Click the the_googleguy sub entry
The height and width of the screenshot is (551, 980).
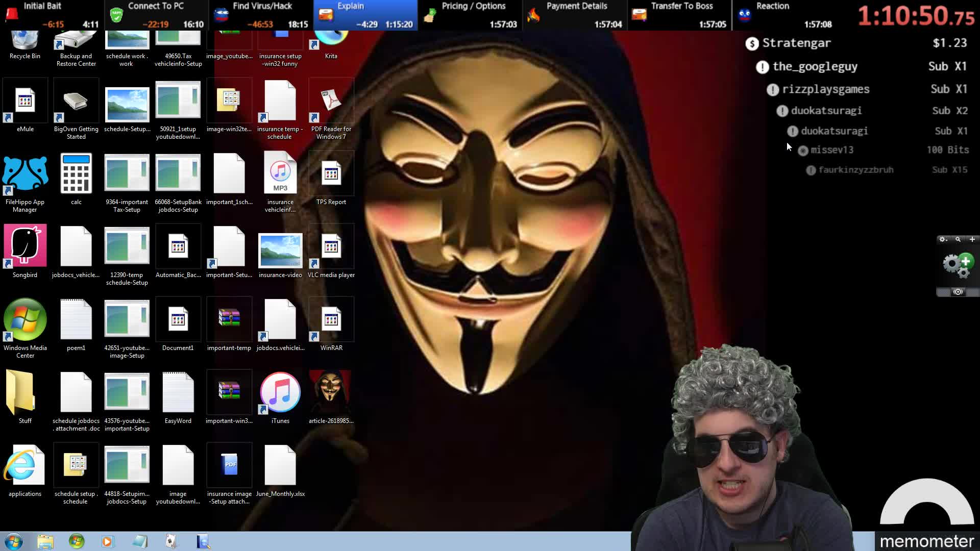tap(862, 67)
